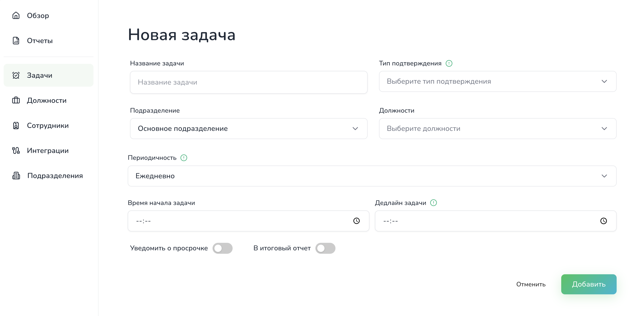This screenshot has height=316, width=644.
Task: Open the Должности briefcase icon
Action: pyautogui.click(x=16, y=100)
